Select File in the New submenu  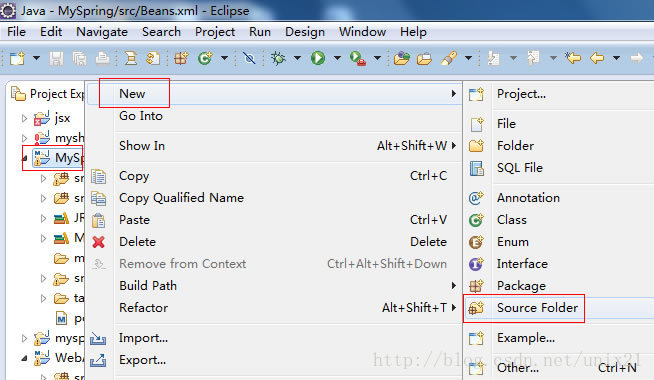(559, 123)
